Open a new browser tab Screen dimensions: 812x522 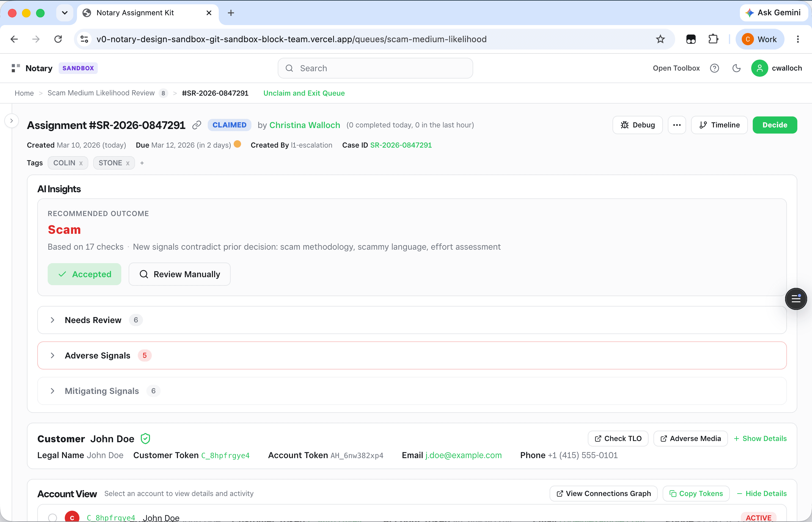point(231,13)
